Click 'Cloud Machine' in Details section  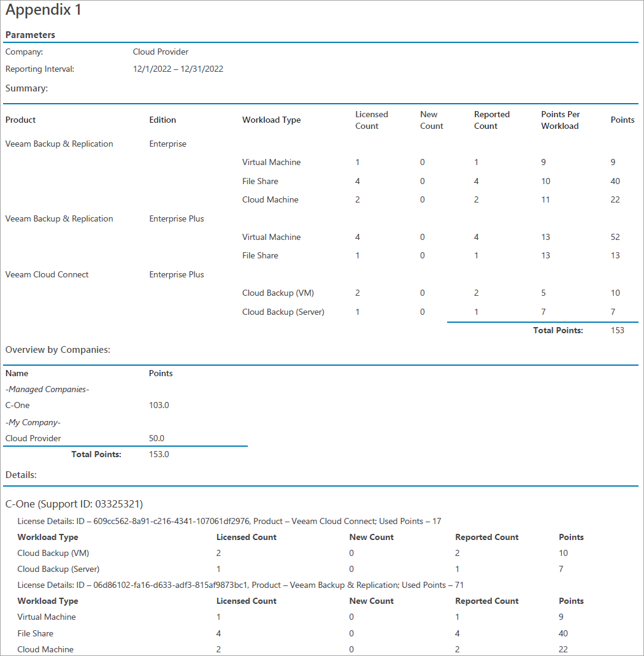tap(45, 649)
